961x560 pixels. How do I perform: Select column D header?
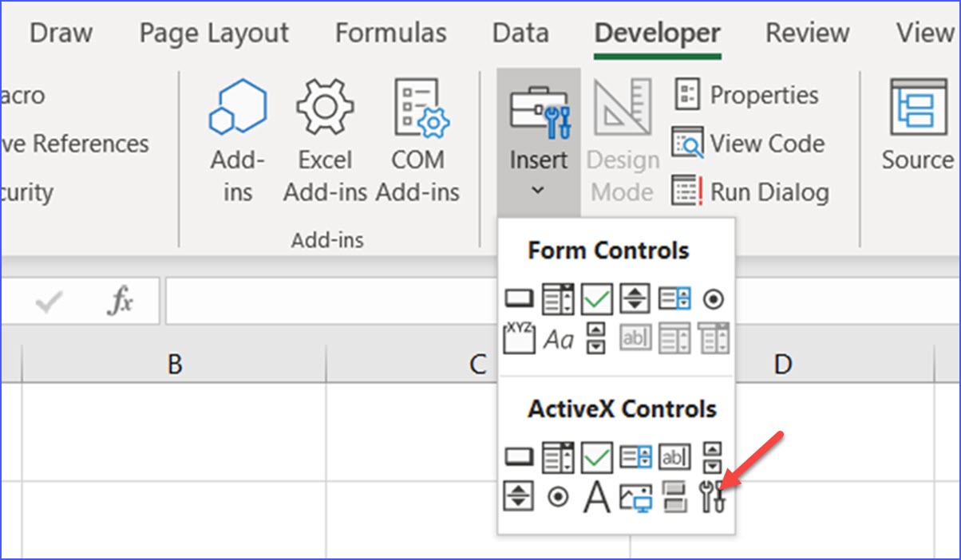[782, 365]
